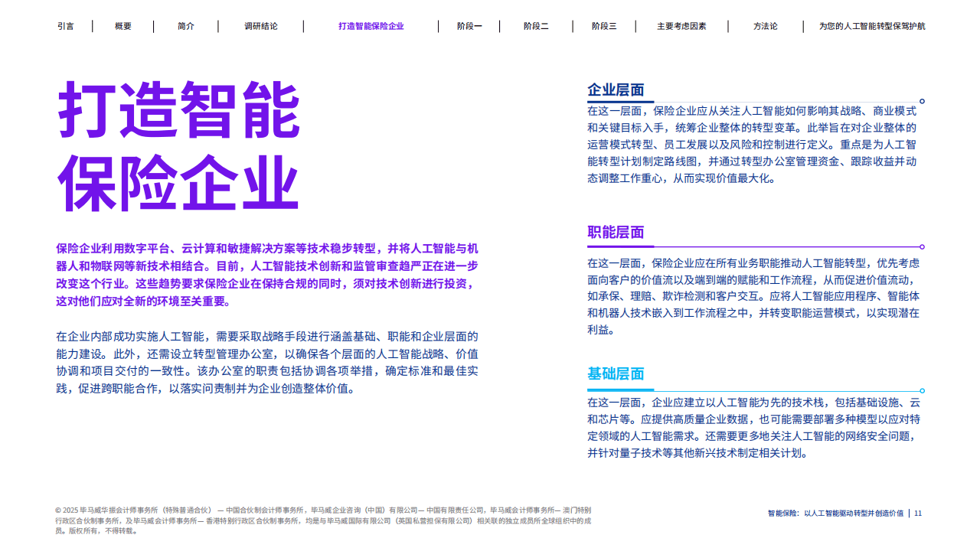The width and height of the screenshot is (980, 551).
Task: Select the 简介 navigation item
Action: click(x=184, y=26)
